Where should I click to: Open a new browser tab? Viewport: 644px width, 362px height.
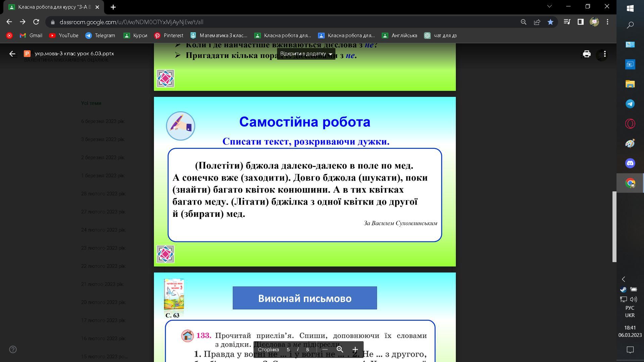113,7
